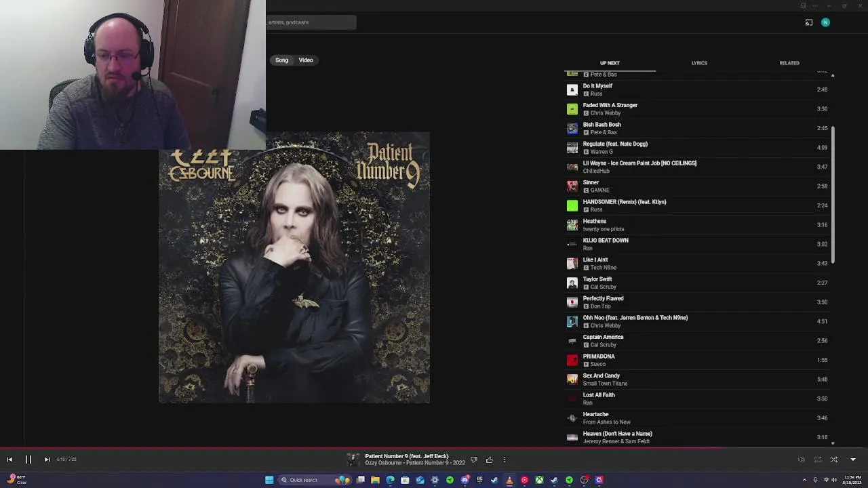
Task: Toggle repeat mode in the player bar
Action: (x=818, y=460)
